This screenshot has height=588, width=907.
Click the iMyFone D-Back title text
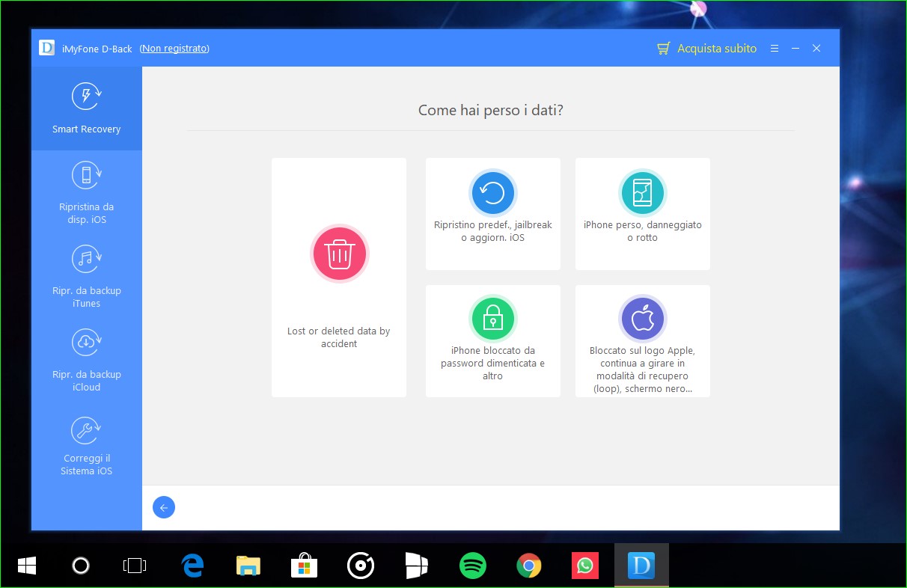click(98, 49)
